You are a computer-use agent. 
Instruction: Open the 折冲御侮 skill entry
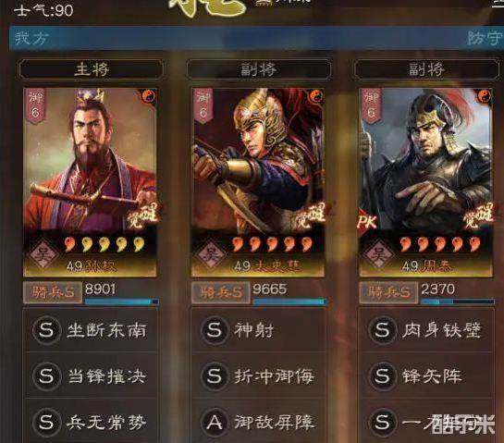point(258,375)
